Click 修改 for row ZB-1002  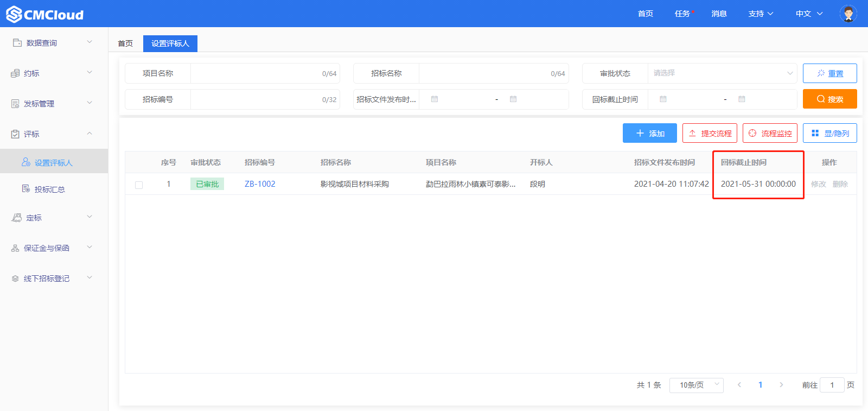click(x=819, y=184)
